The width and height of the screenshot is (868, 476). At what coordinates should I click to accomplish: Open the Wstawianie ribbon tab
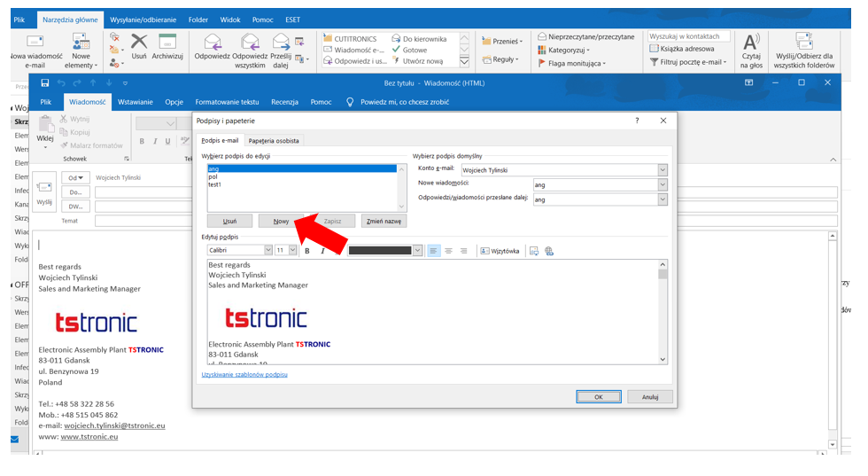click(x=136, y=102)
